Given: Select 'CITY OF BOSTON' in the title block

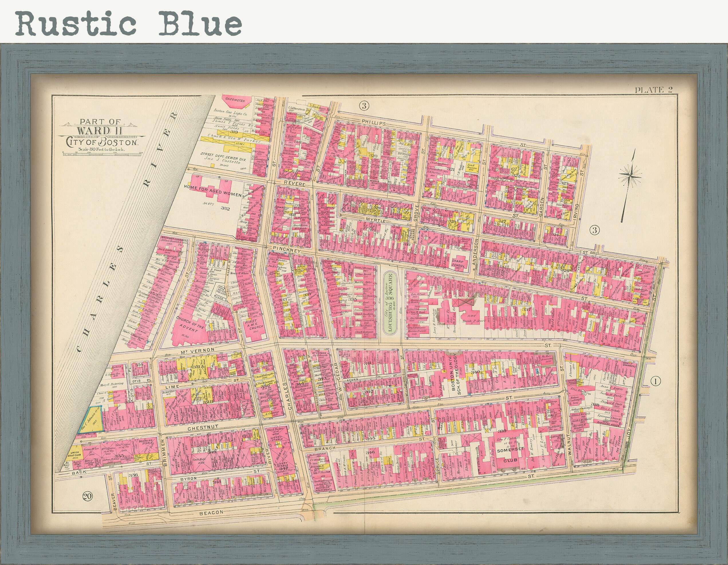Looking at the screenshot, I should click(102, 142).
